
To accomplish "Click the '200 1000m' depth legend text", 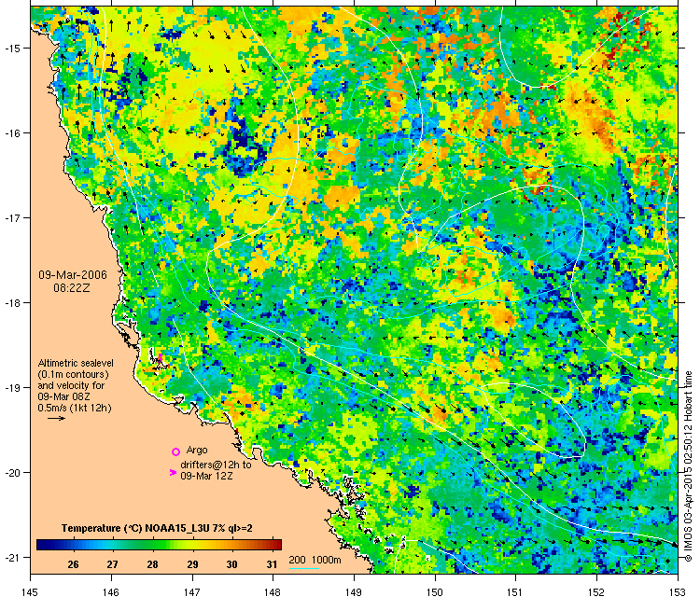I will 315,560.
